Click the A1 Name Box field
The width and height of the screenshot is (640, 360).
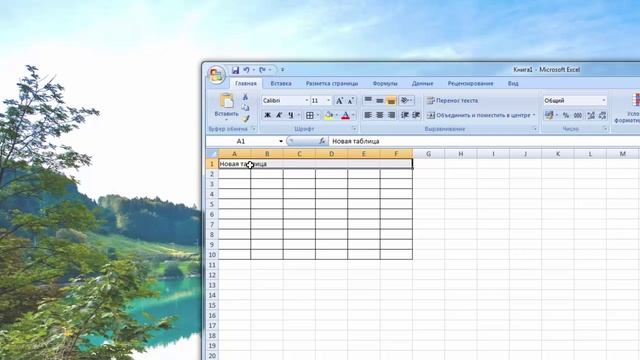tap(241, 141)
